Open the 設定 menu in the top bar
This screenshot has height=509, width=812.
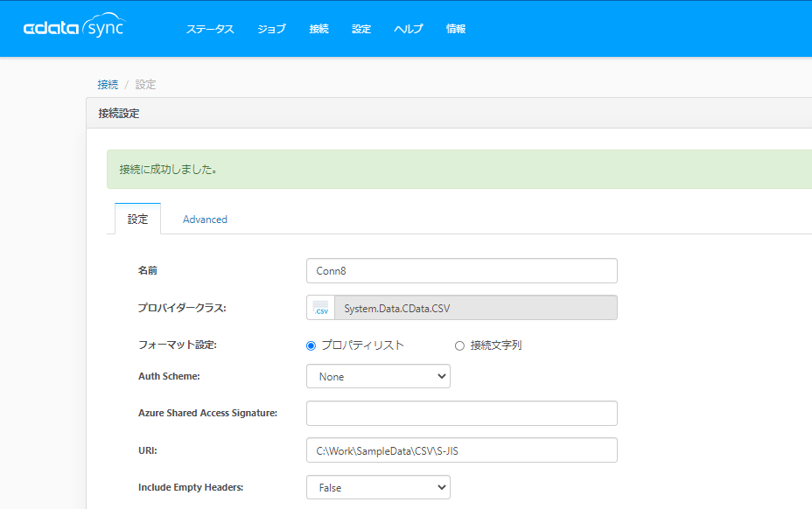click(361, 29)
